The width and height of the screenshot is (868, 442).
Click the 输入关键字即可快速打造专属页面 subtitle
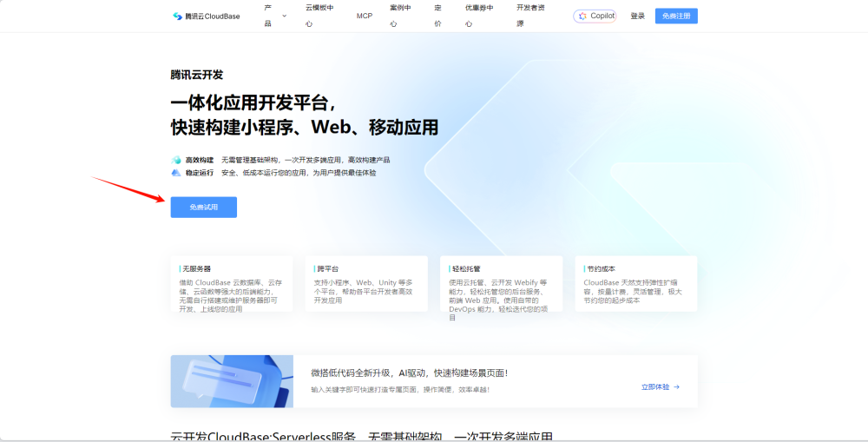point(400,390)
